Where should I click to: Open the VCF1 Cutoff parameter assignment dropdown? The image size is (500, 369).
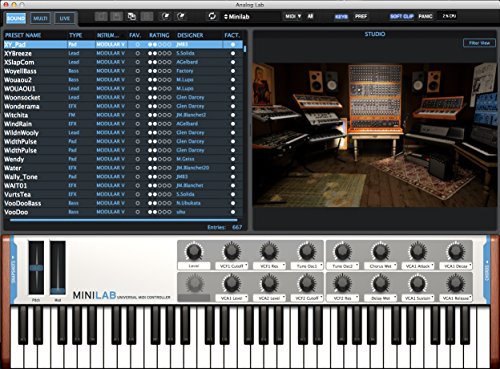(x=232, y=266)
